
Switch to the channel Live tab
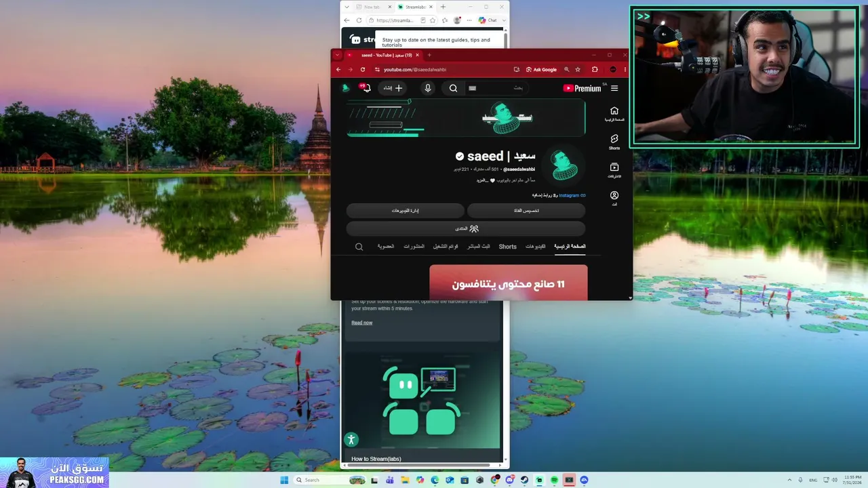(x=478, y=247)
